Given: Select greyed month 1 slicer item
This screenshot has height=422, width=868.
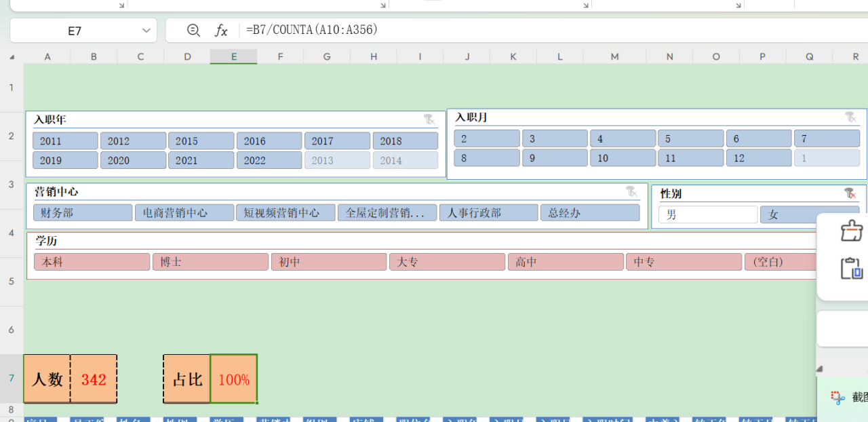Looking at the screenshot, I should 827,158.
